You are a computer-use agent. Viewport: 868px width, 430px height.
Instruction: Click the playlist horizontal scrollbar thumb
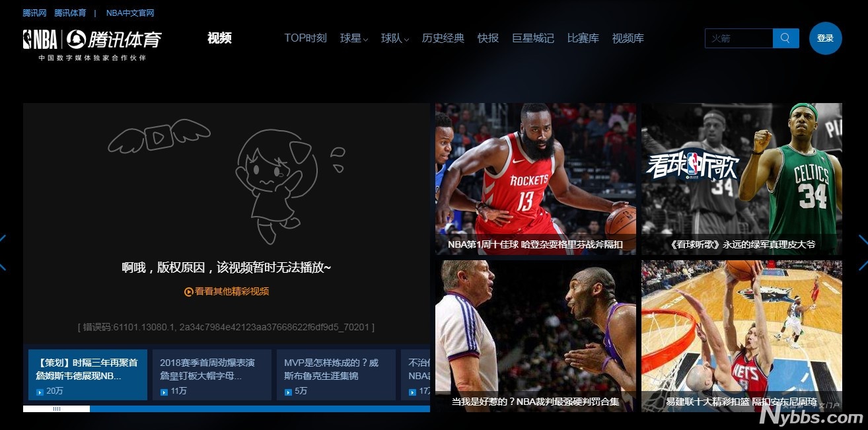coord(56,409)
